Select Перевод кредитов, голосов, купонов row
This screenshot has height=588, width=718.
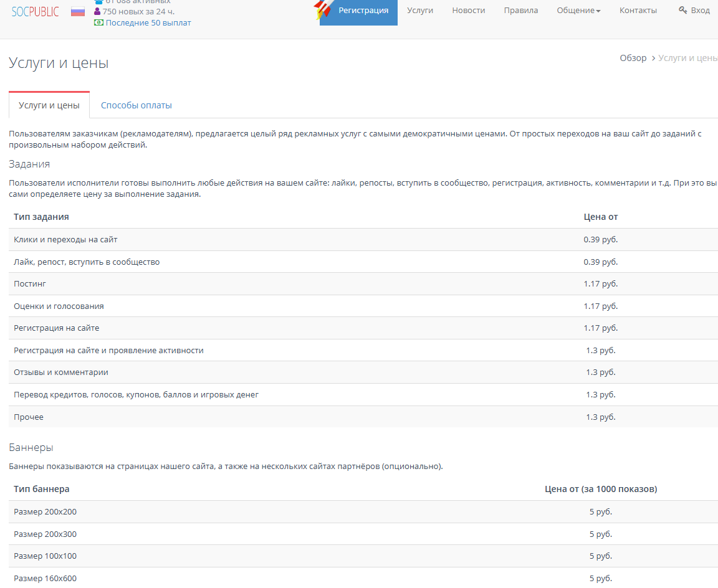point(363,395)
